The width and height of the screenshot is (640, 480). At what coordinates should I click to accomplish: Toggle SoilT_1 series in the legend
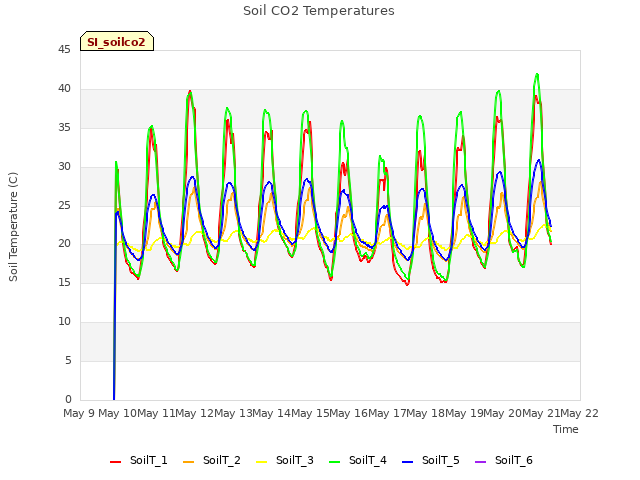139,460
